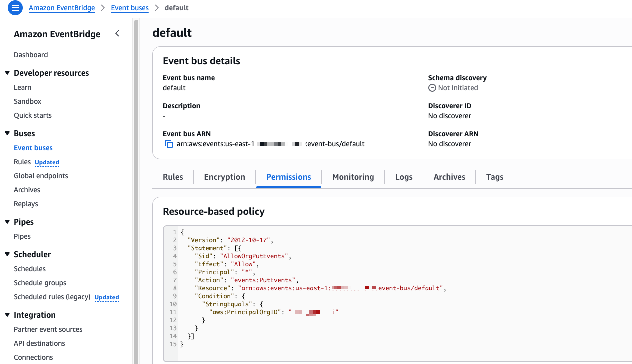Copy the Event bus ARN with the copy icon
The height and width of the screenshot is (364, 632).
click(169, 144)
